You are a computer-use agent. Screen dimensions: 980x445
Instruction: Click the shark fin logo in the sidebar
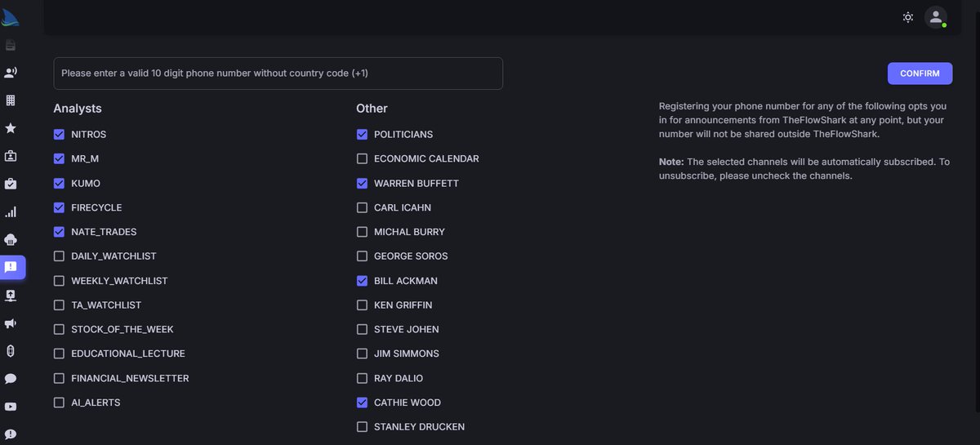point(11,17)
